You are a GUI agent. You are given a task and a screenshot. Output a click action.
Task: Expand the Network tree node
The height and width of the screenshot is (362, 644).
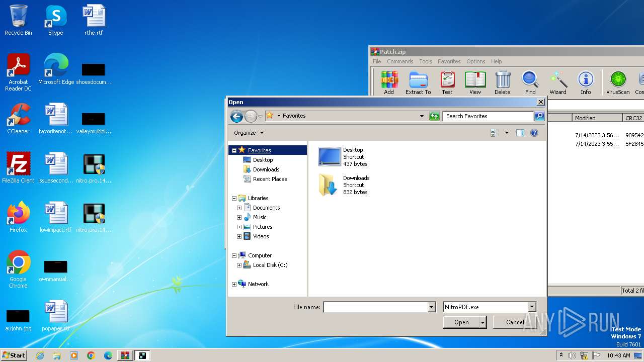tap(234, 284)
